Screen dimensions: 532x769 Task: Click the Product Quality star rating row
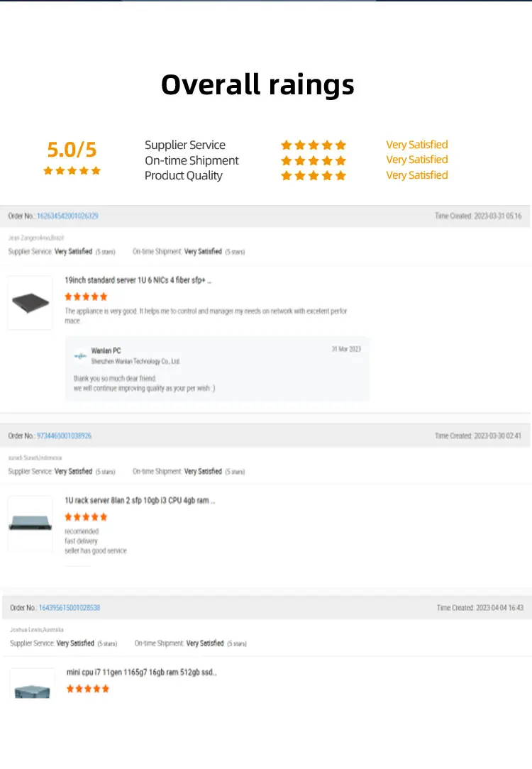pyautogui.click(x=313, y=176)
